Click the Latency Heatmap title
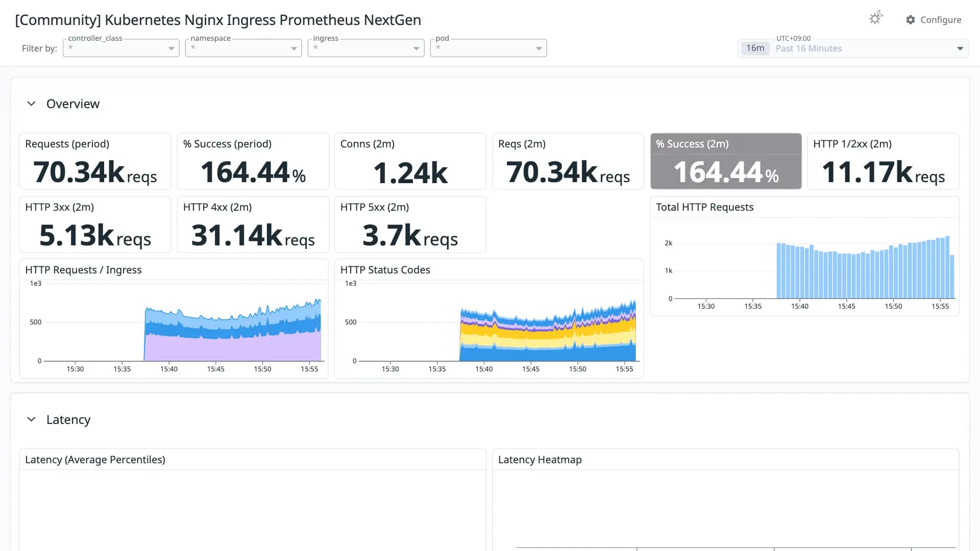 pyautogui.click(x=540, y=460)
